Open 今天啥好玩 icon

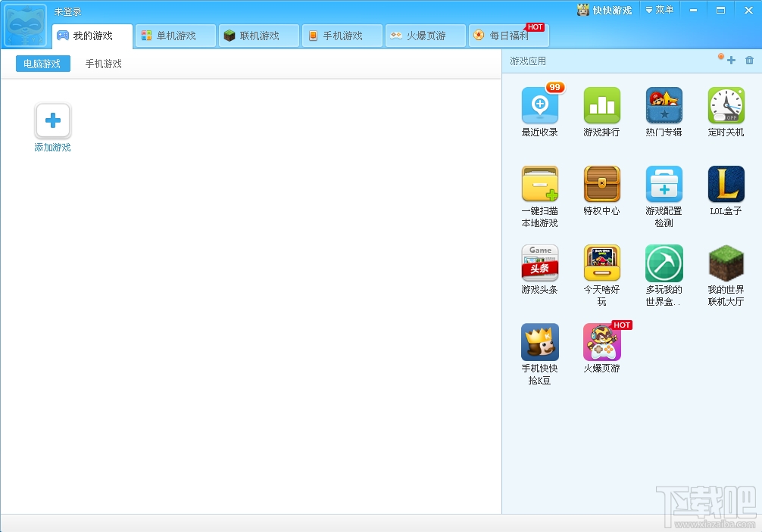(601, 263)
